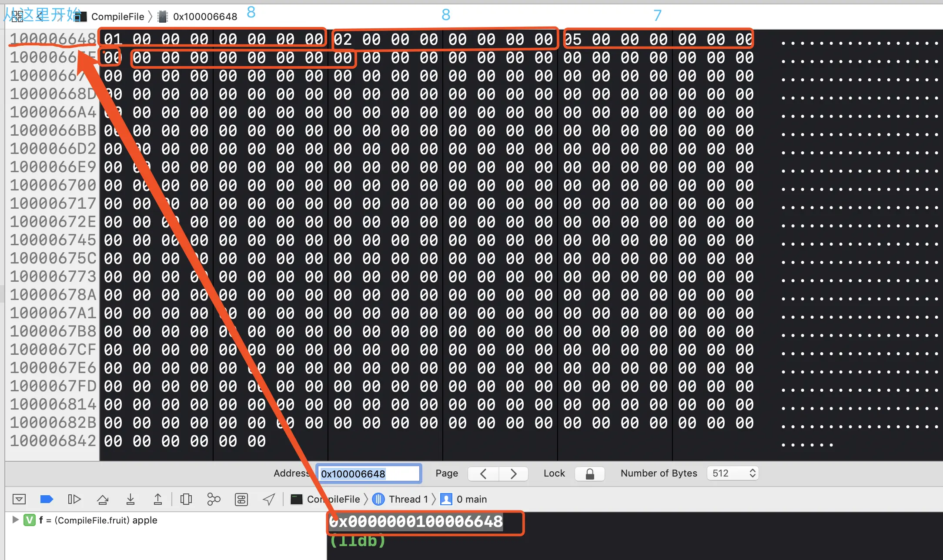
Task: Click the step into icon
Action: (130, 499)
